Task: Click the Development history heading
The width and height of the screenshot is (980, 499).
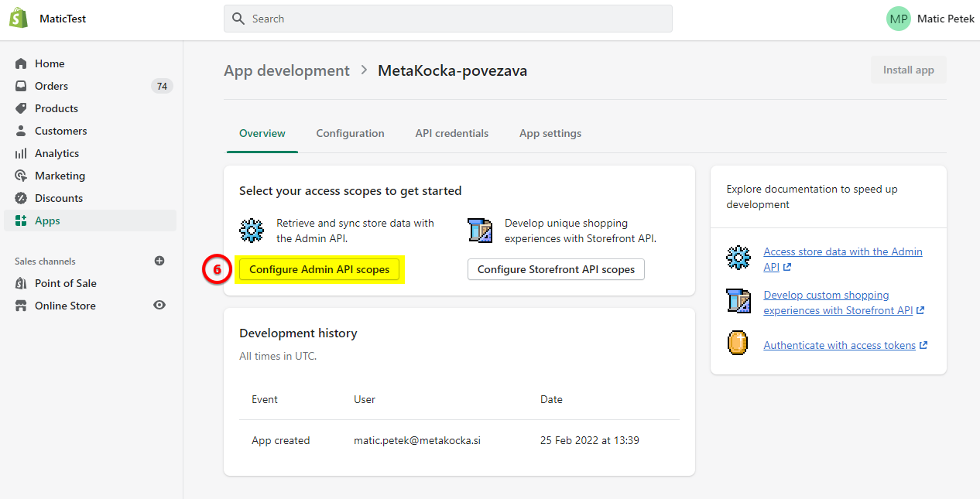Action: [298, 333]
